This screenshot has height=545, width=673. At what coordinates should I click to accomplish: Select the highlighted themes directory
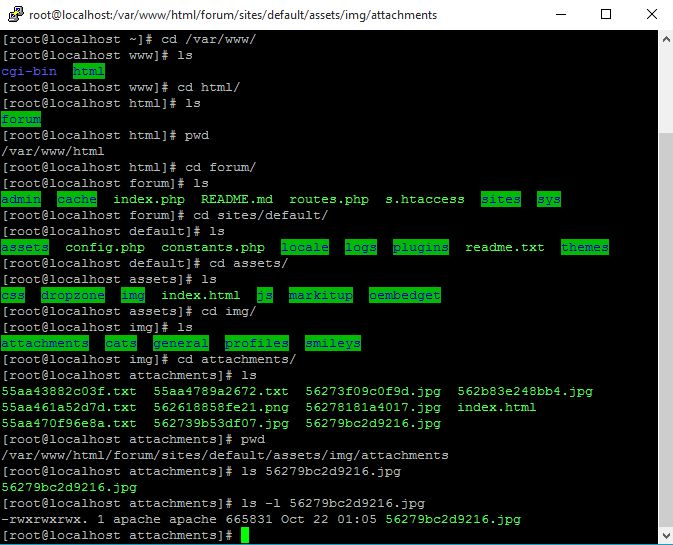[585, 247]
